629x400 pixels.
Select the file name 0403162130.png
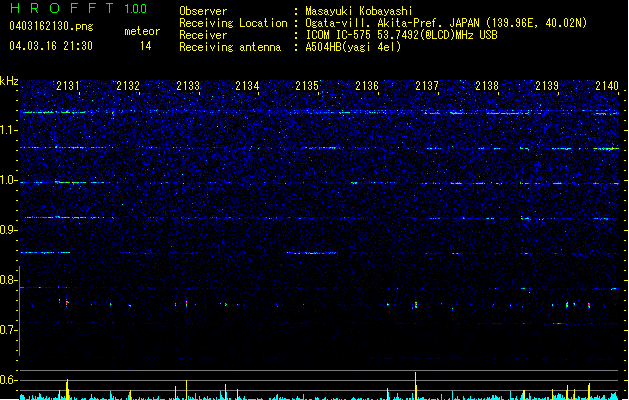click(x=51, y=26)
